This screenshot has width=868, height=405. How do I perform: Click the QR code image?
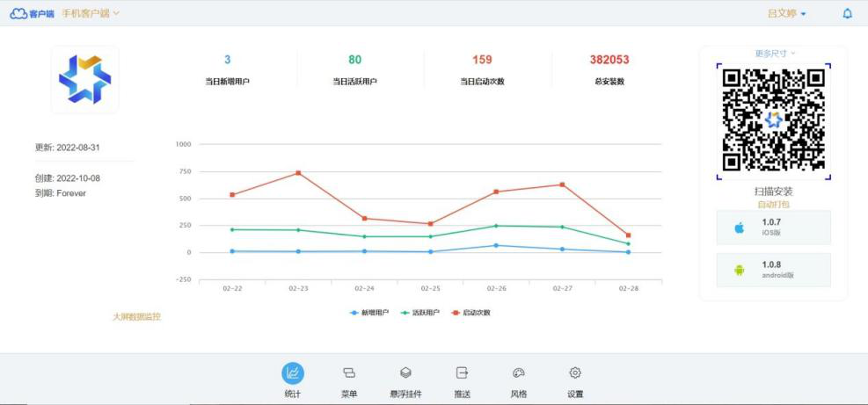click(x=773, y=119)
